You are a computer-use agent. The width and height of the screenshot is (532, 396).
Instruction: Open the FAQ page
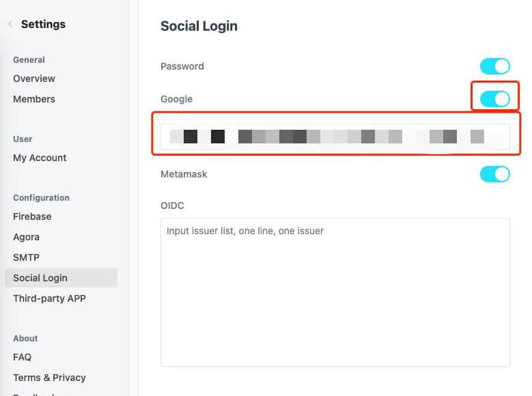pyautogui.click(x=22, y=357)
